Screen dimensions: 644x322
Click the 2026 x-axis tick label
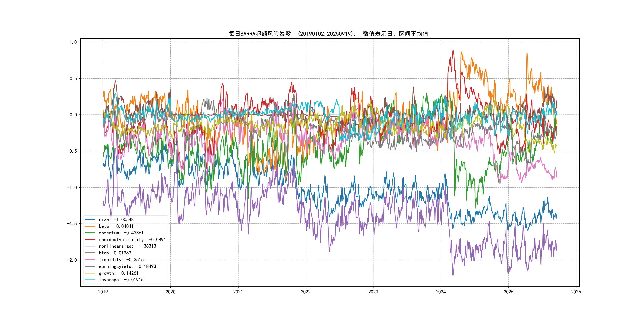[576, 292]
